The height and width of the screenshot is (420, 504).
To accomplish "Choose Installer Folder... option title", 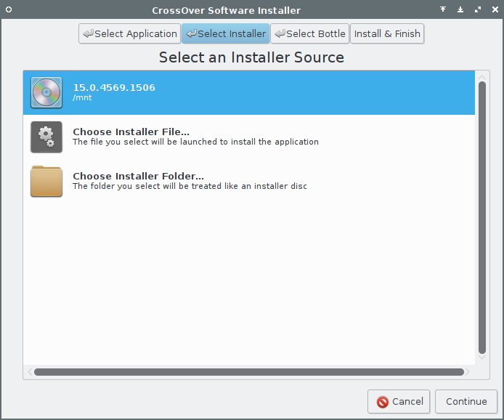I will [x=138, y=177].
